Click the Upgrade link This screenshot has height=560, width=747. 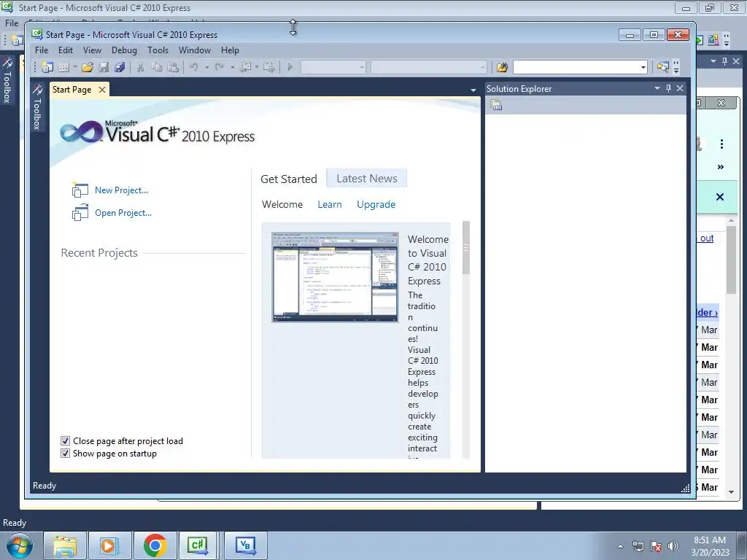pos(376,204)
